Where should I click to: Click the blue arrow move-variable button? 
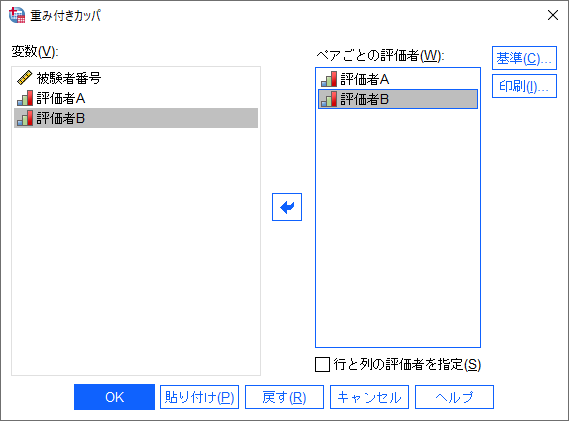pos(287,207)
